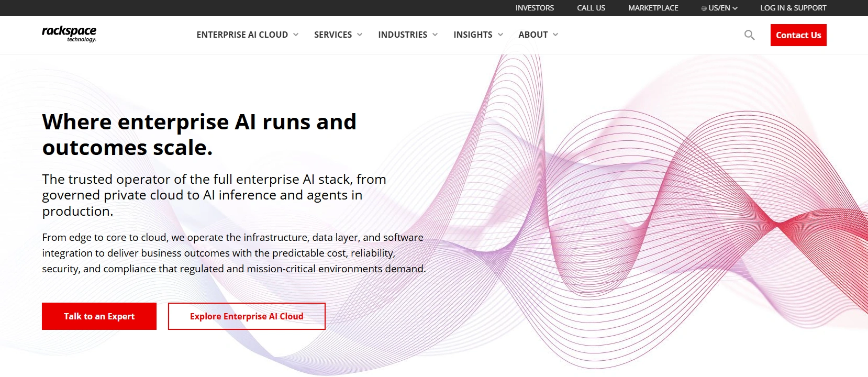868x377 pixels.
Task: Expand the Enterprise AI Cloud chevron
Action: click(x=296, y=35)
